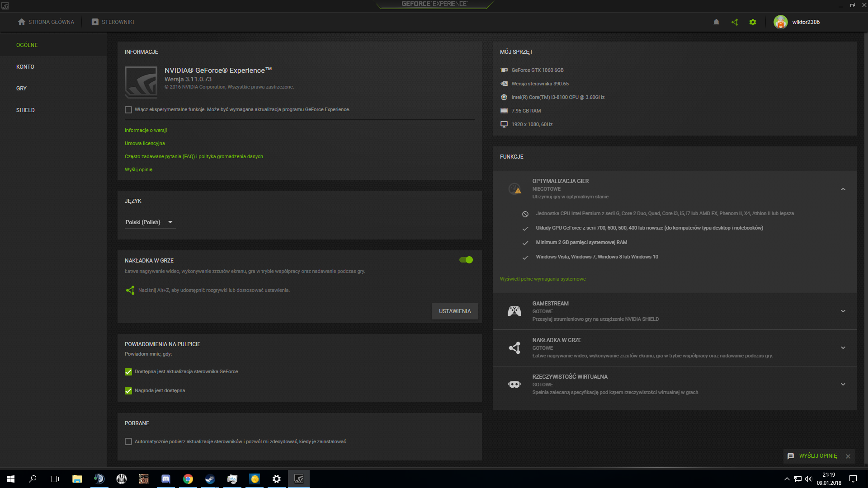Open the wiktor2306 account avatar
The height and width of the screenshot is (488, 868).
781,22
